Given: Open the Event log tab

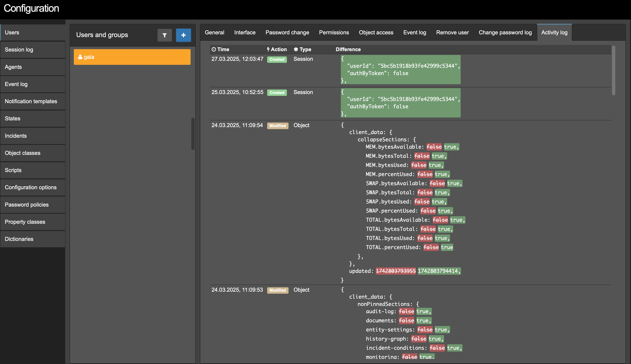Looking at the screenshot, I should [x=415, y=33].
